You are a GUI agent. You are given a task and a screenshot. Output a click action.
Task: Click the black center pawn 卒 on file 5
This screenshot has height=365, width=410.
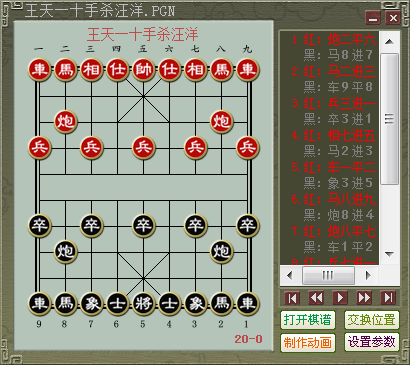(x=143, y=226)
